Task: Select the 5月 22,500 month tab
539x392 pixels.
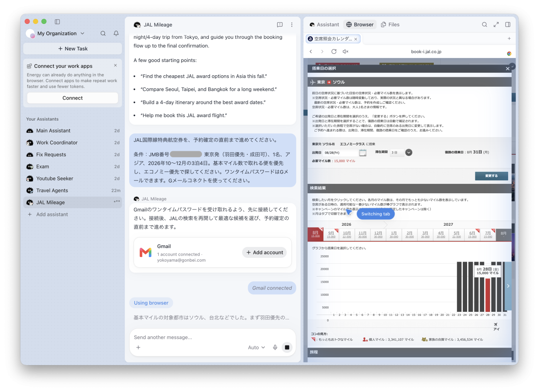Action: (x=456, y=235)
